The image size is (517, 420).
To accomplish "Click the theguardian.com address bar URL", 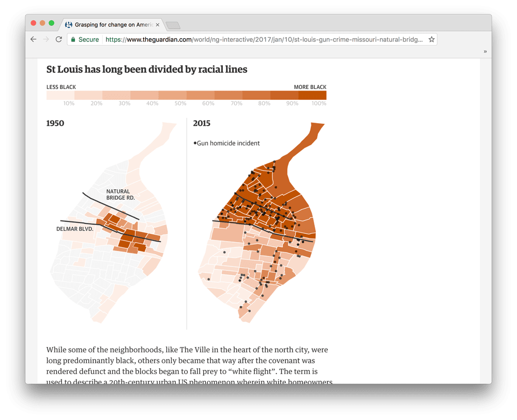I will (264, 40).
